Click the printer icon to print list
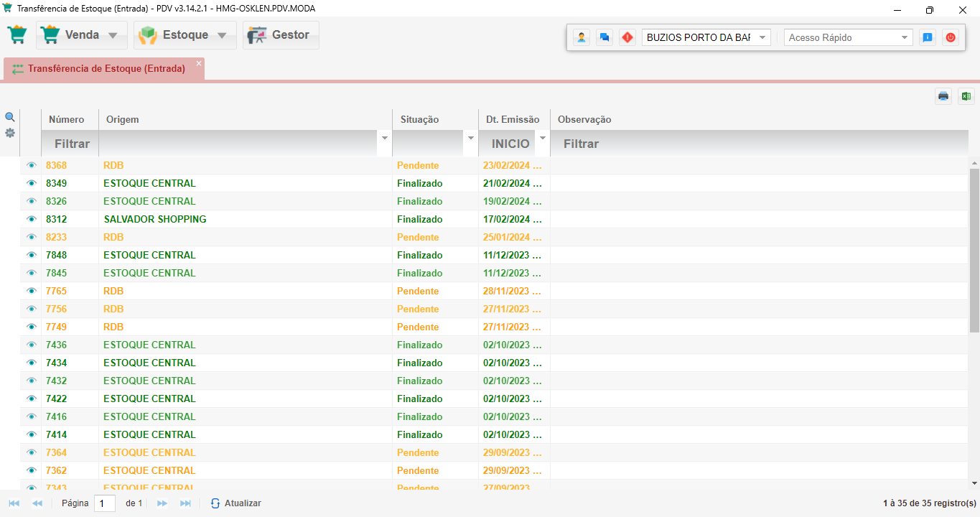 click(x=943, y=96)
